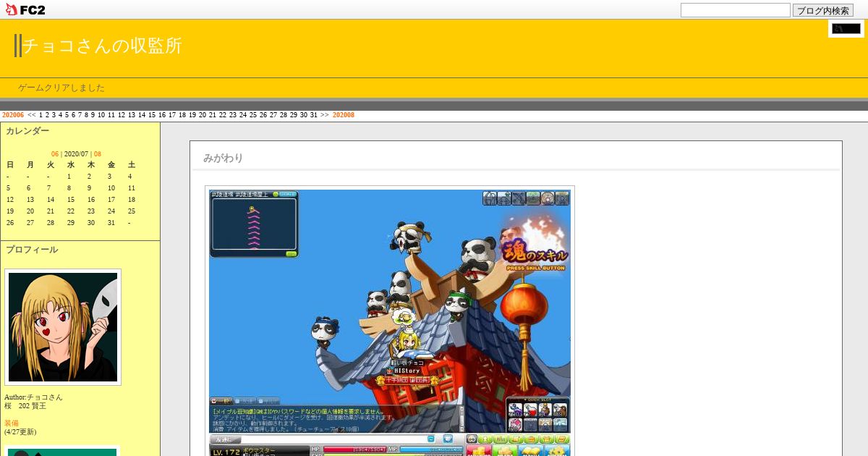Click the 日 weekday header in calendar
This screenshot has width=868, height=456.
9,165
